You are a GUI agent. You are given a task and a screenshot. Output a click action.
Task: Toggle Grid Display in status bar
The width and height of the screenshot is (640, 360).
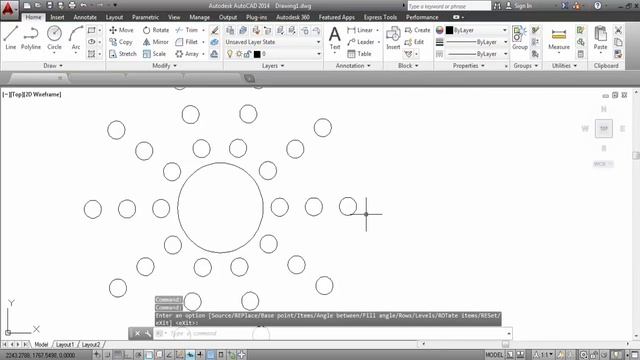(118, 355)
